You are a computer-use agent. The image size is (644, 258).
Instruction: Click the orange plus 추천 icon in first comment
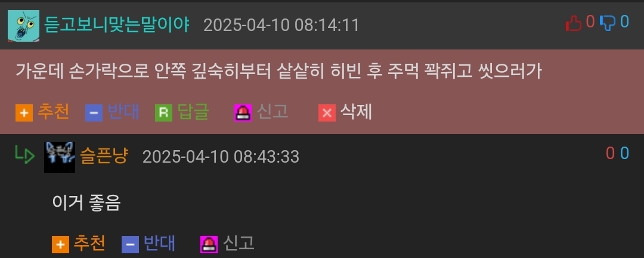(24, 113)
